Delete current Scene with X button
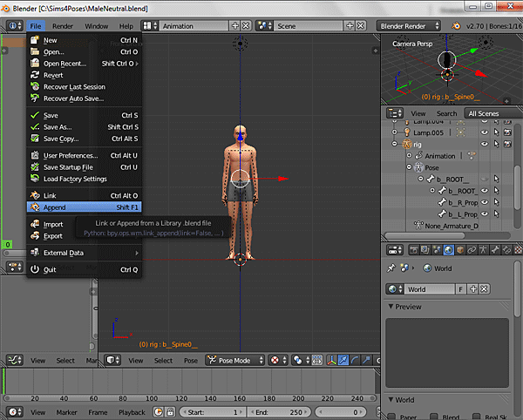 [x=361, y=25]
